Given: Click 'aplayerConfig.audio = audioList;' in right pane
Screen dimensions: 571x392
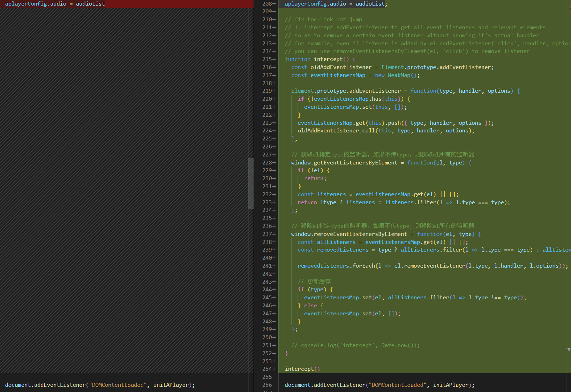Looking at the screenshot, I should 336,4.
